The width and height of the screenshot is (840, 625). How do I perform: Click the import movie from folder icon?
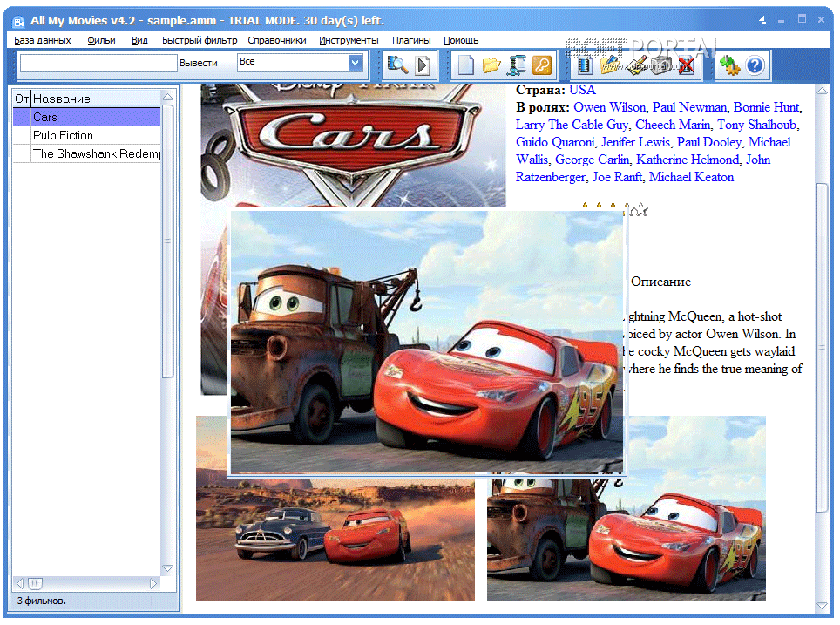610,65
